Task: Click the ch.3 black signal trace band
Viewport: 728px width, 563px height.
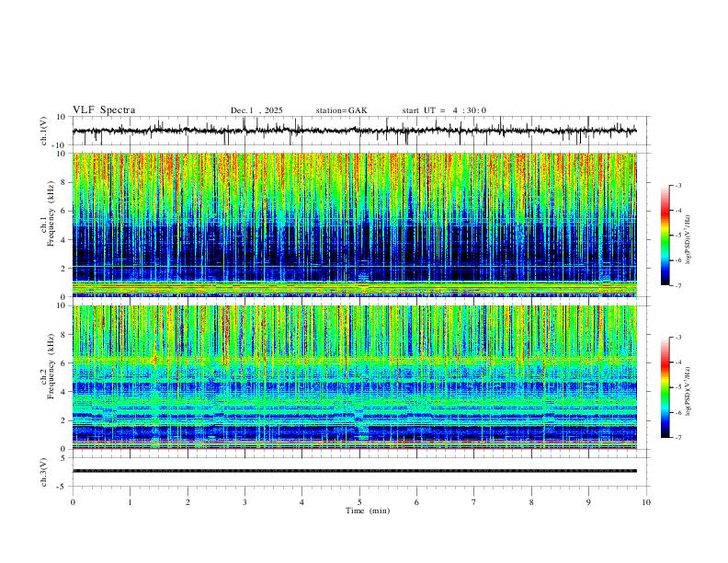Action: click(x=354, y=471)
